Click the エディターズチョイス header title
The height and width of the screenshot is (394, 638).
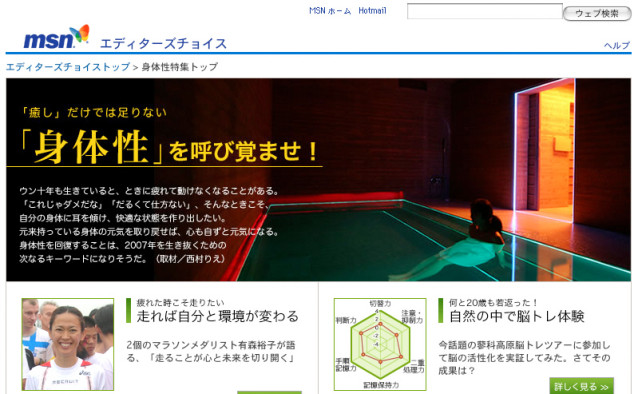point(163,43)
